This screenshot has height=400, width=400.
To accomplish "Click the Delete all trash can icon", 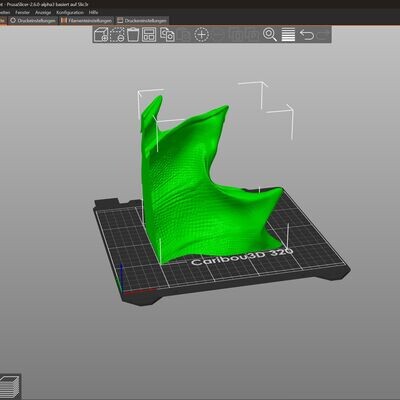I will [133, 34].
